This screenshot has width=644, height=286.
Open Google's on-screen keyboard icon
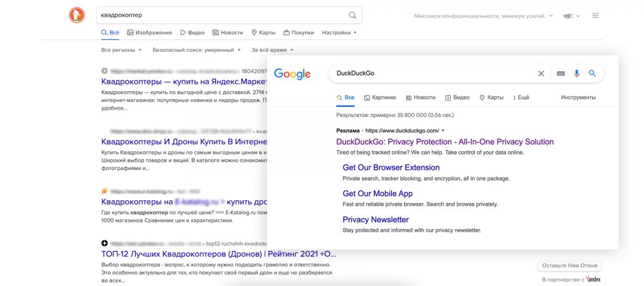(561, 73)
